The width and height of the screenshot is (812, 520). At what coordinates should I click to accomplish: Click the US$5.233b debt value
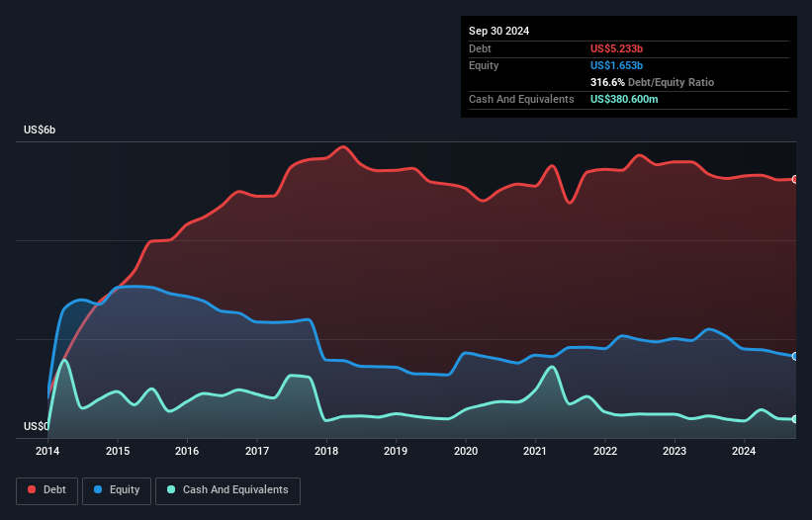(x=616, y=48)
